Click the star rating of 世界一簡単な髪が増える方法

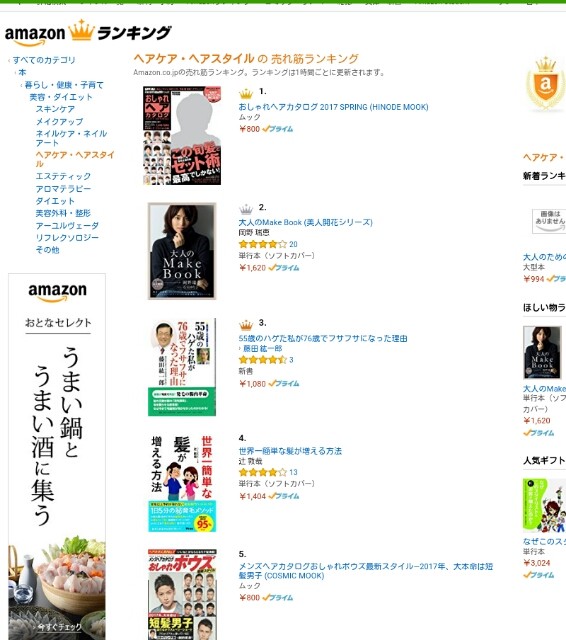click(263, 472)
